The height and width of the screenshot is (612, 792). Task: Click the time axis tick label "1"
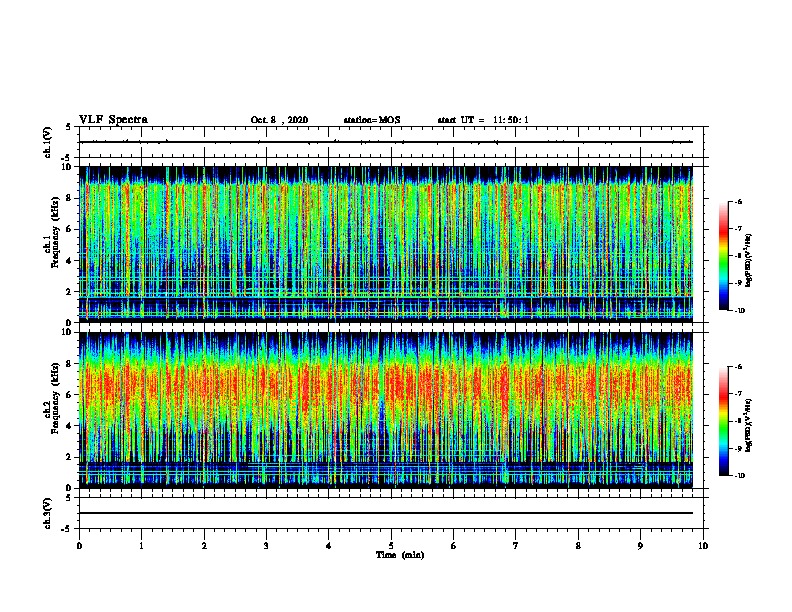click(x=141, y=546)
